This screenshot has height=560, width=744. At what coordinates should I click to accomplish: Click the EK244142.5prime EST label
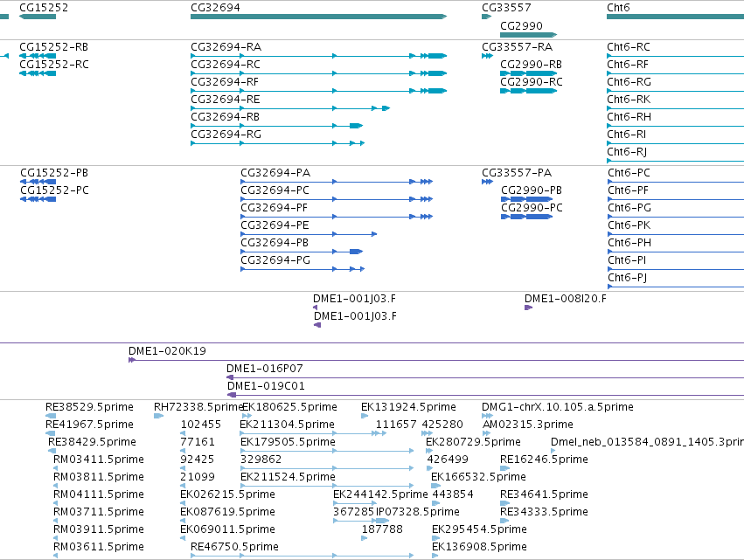(380, 494)
